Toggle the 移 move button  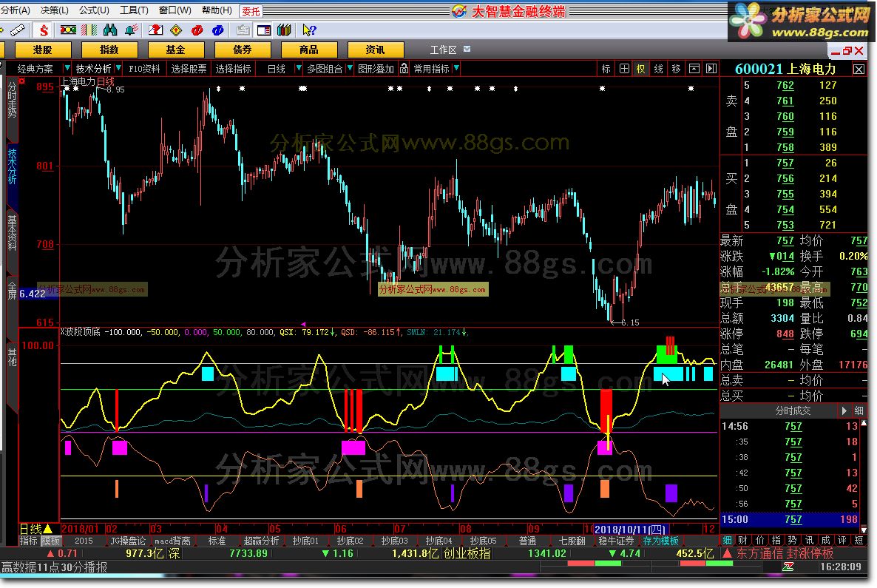click(x=676, y=69)
